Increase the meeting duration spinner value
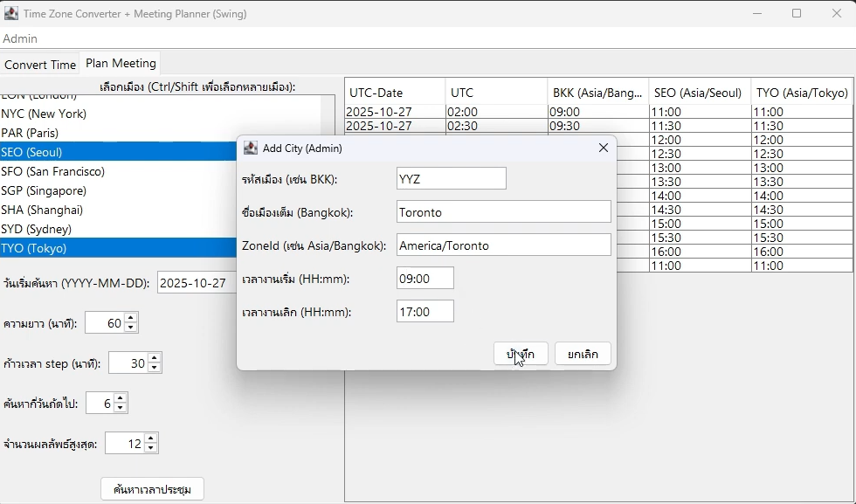 click(x=131, y=318)
